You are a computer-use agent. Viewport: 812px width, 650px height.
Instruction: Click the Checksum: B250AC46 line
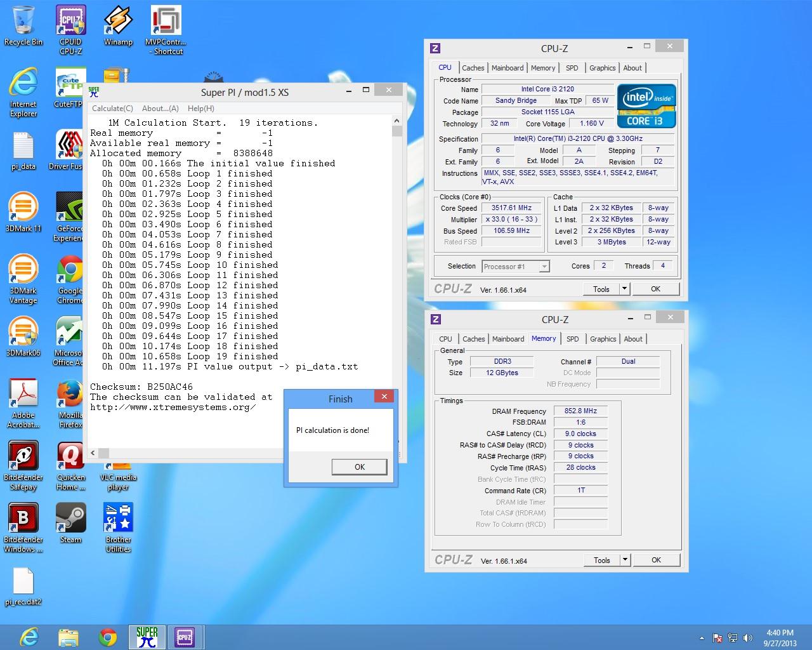141,387
